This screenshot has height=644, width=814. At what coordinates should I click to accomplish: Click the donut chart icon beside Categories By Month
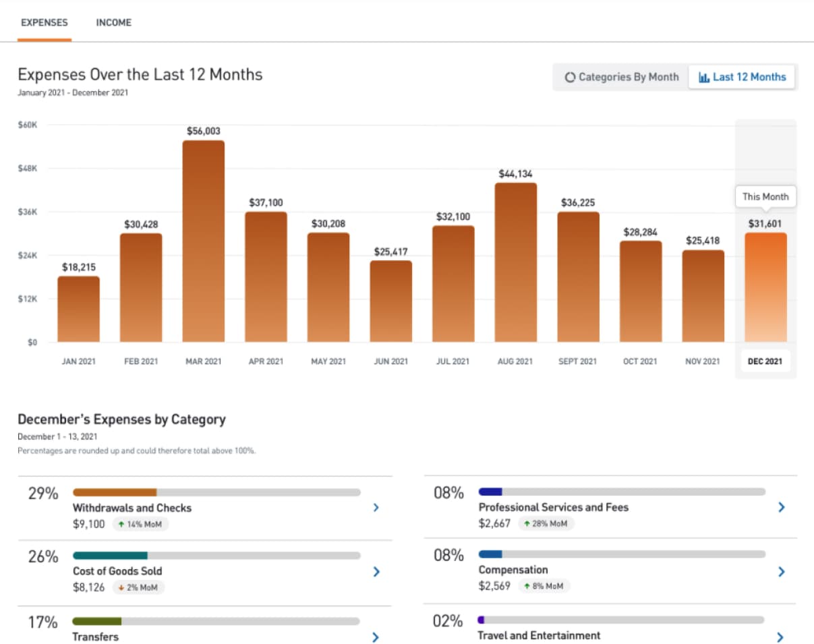click(x=570, y=78)
